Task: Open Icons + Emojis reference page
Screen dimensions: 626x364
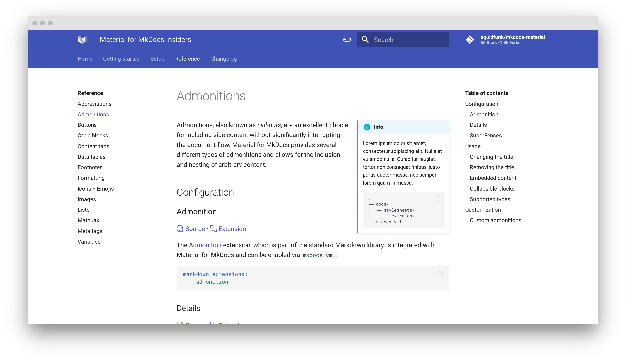Action: (95, 189)
